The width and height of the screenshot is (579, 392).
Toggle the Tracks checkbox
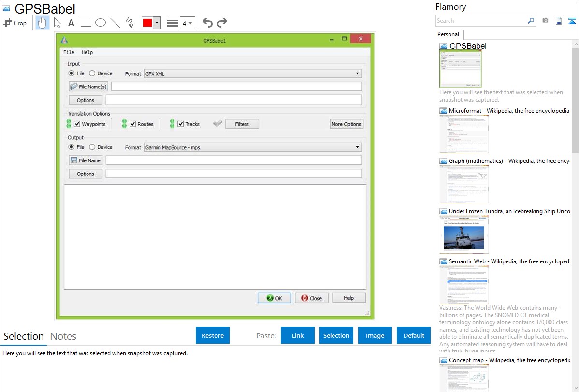coord(181,124)
